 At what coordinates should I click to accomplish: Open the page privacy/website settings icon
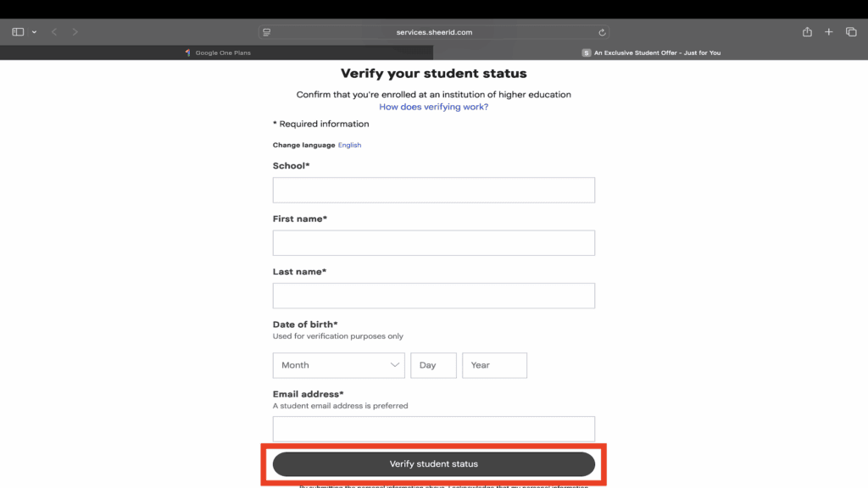pyautogui.click(x=266, y=31)
